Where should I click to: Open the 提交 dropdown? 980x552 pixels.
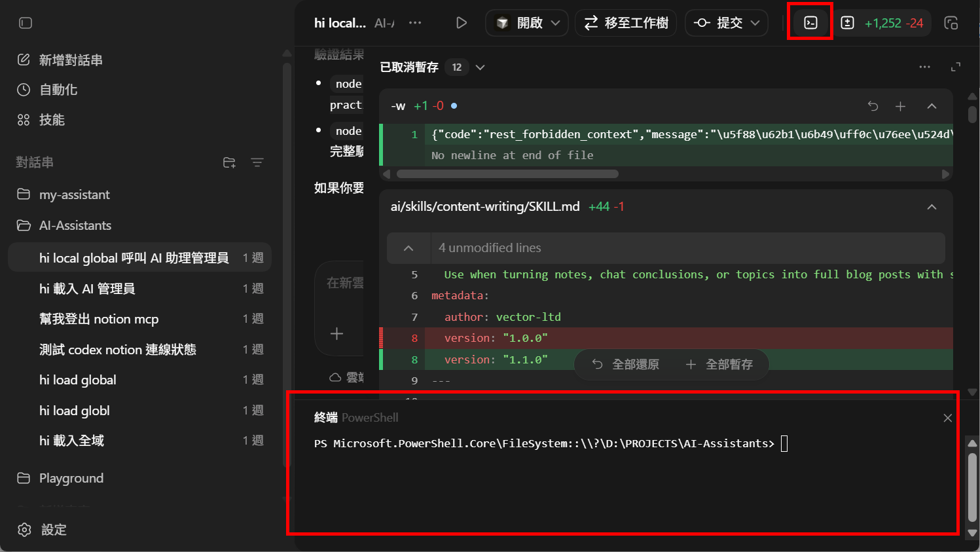727,23
